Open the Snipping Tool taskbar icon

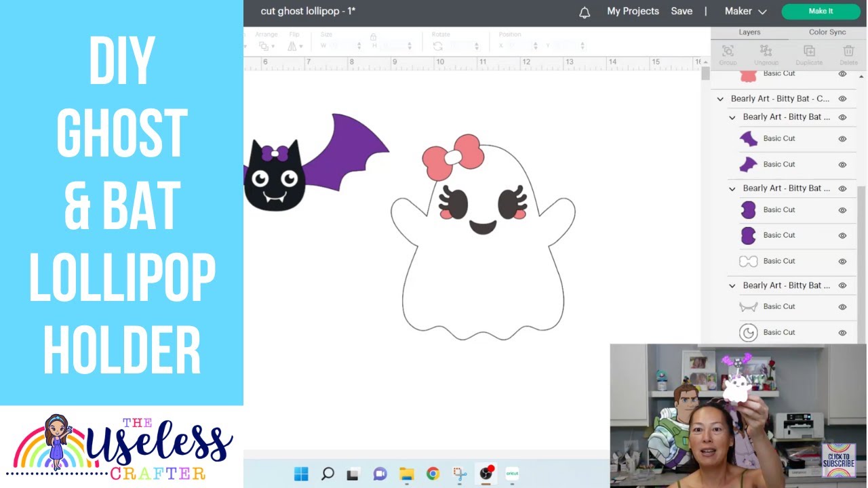[459, 474]
